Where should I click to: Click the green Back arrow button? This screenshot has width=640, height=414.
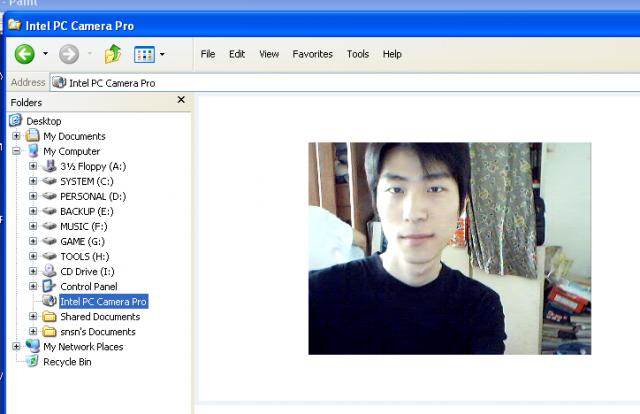pos(24,54)
